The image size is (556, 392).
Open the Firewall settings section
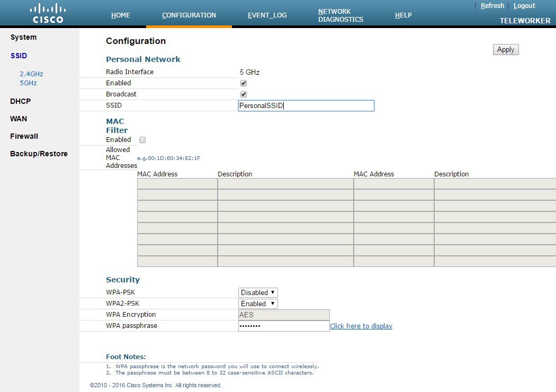click(x=24, y=136)
